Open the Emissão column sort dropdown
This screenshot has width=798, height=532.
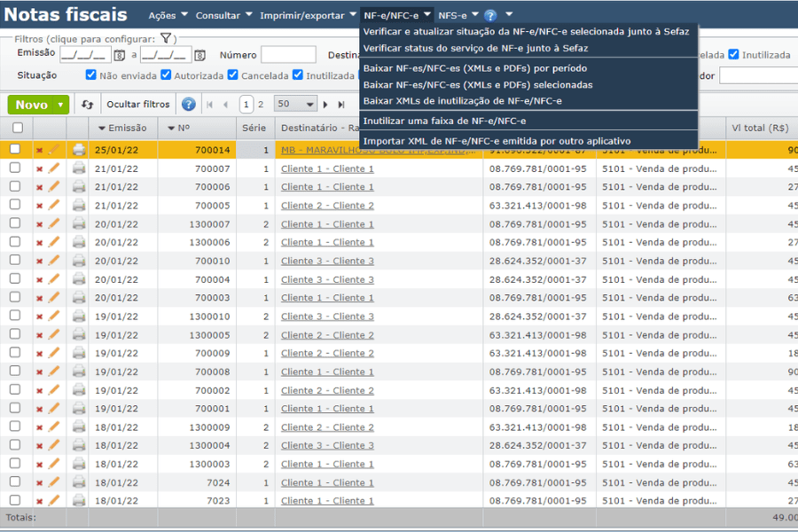point(101,129)
